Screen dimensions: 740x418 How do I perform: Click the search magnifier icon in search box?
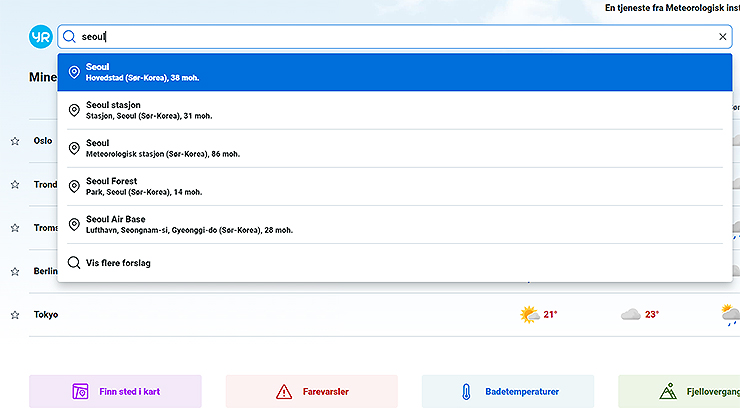point(69,36)
